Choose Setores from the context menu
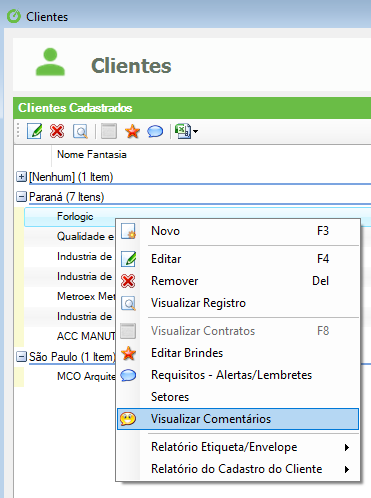The width and height of the screenshot is (371, 498). (238, 397)
